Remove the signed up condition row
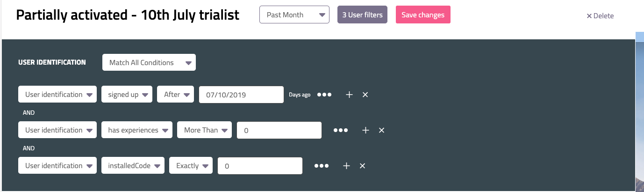 365,95
